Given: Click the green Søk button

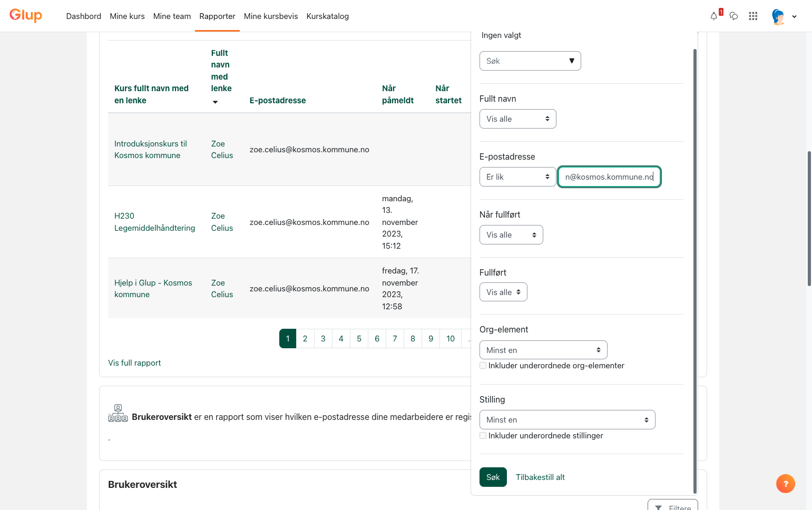Looking at the screenshot, I should (x=493, y=477).
